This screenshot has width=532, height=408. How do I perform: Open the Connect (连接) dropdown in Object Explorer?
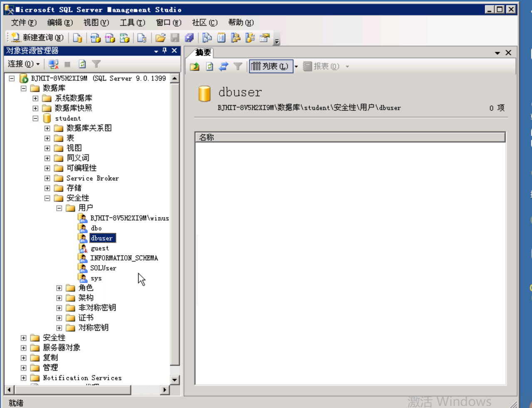pos(24,64)
